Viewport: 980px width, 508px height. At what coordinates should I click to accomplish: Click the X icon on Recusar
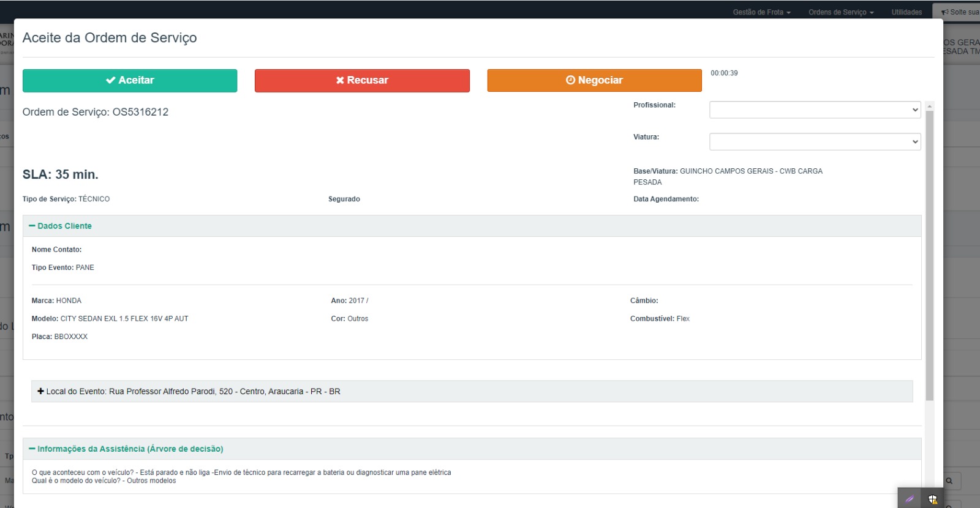[x=340, y=81]
